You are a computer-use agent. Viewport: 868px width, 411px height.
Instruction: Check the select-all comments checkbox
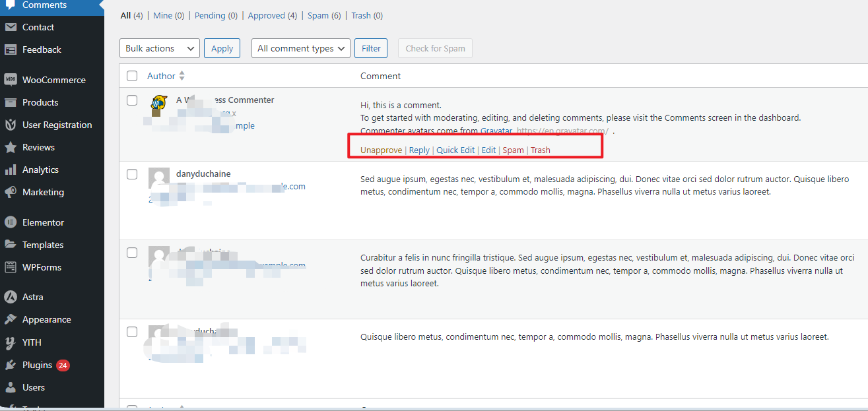132,76
